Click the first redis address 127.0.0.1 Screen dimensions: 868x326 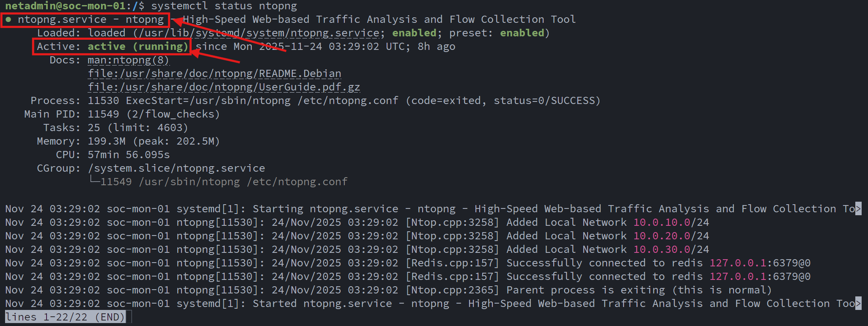click(x=738, y=263)
